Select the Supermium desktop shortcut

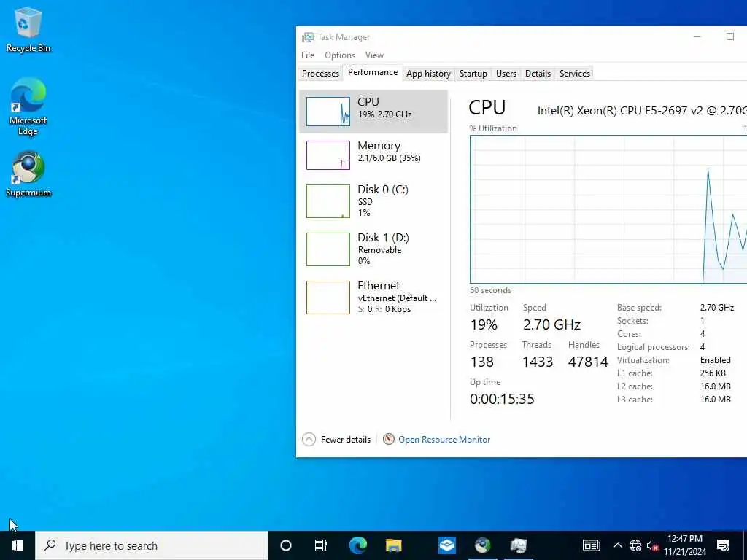[x=28, y=174]
